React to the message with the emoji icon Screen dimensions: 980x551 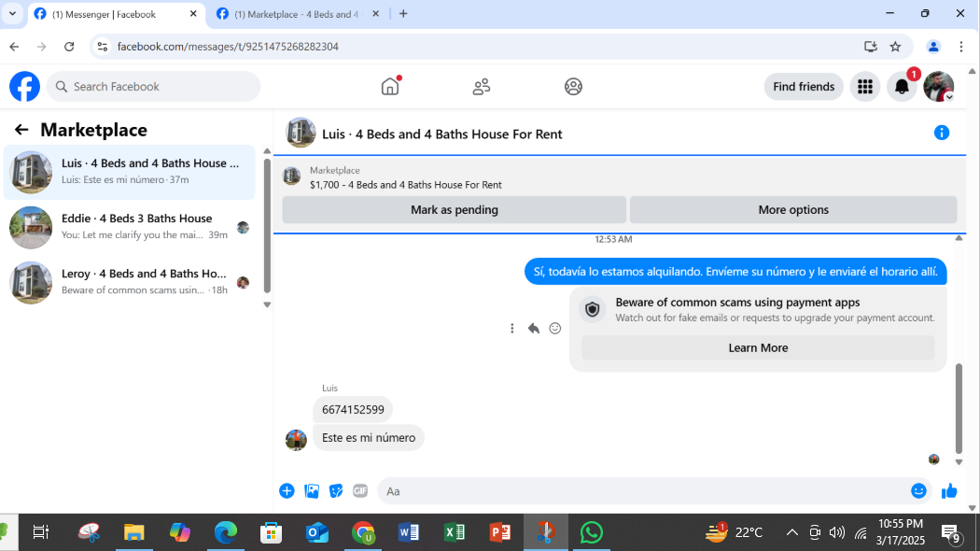pyautogui.click(x=555, y=329)
